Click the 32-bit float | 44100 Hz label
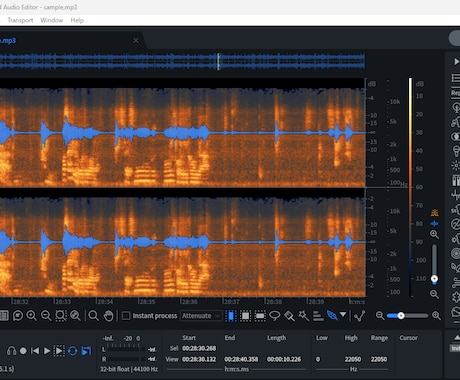This screenshot has width=460, height=380. (129, 369)
